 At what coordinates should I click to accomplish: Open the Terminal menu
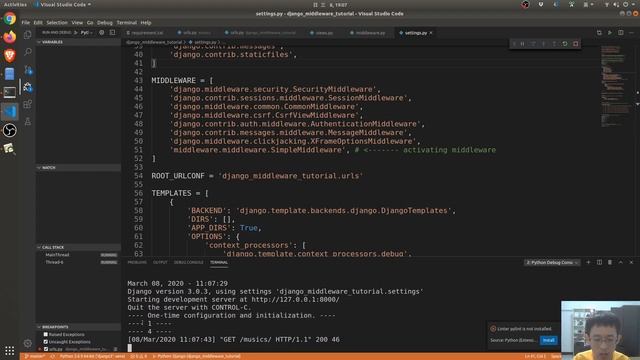tap(127, 23)
